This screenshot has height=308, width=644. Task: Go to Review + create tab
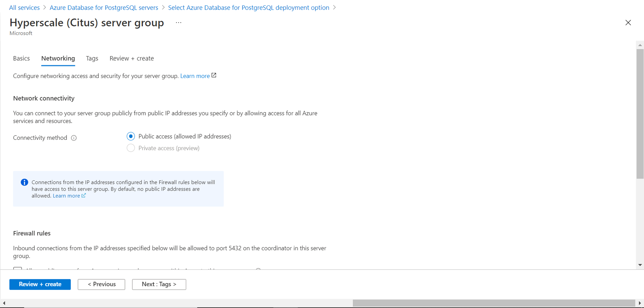point(132,58)
